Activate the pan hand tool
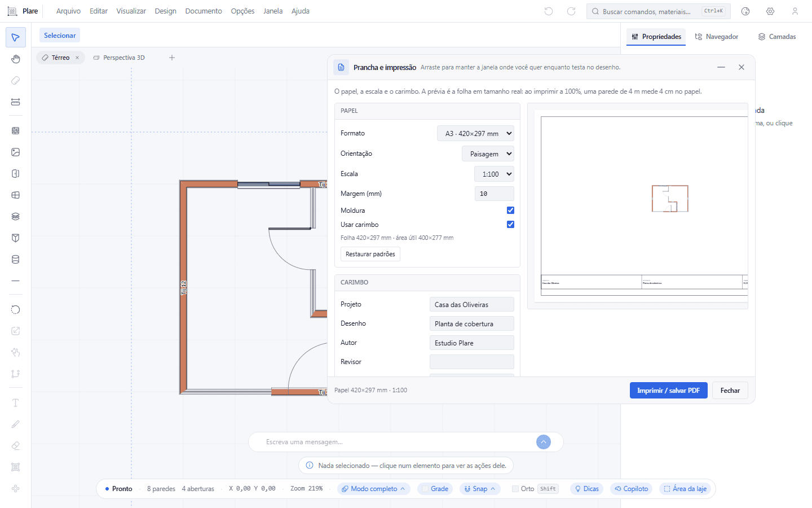The height and width of the screenshot is (508, 812). point(16,59)
